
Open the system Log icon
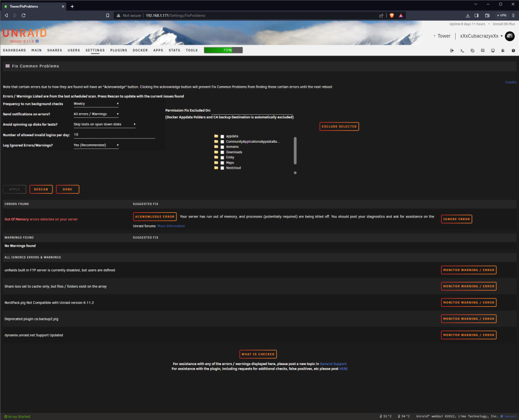click(x=503, y=51)
